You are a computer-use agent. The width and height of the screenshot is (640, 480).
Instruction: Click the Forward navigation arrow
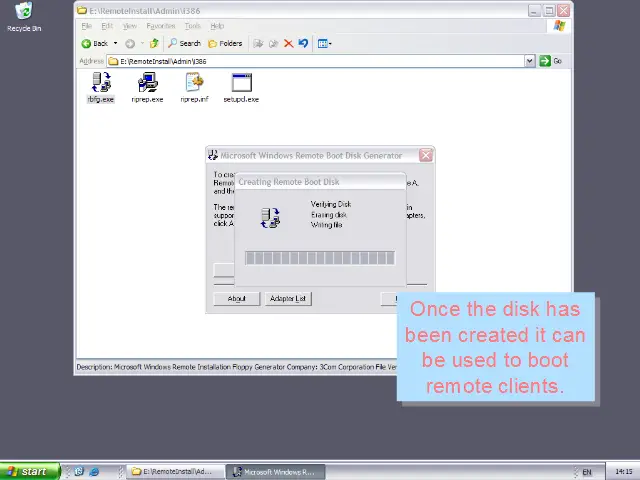click(130, 43)
